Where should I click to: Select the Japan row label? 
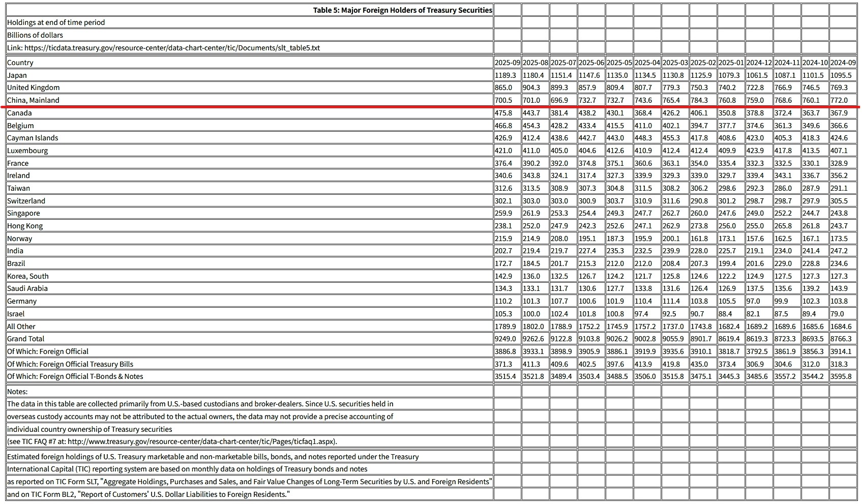click(17, 75)
